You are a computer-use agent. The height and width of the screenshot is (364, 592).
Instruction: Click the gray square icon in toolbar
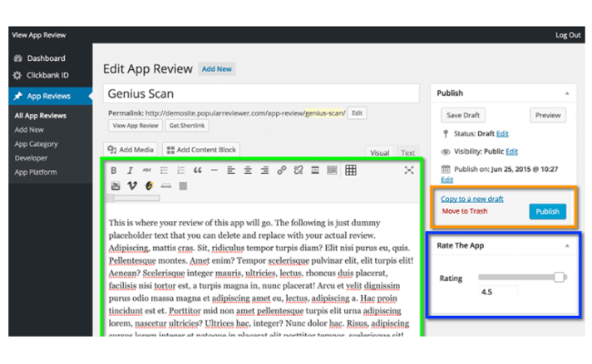click(x=183, y=186)
